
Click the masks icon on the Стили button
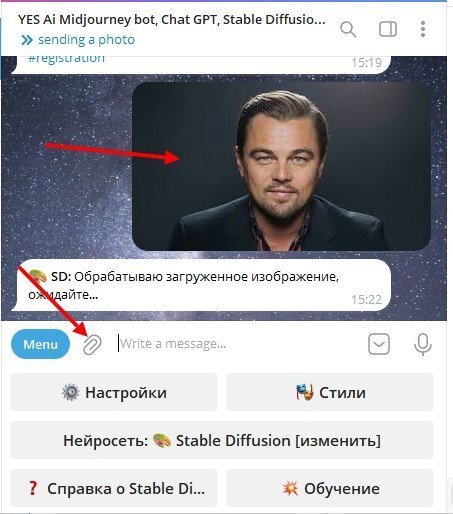[x=305, y=392]
